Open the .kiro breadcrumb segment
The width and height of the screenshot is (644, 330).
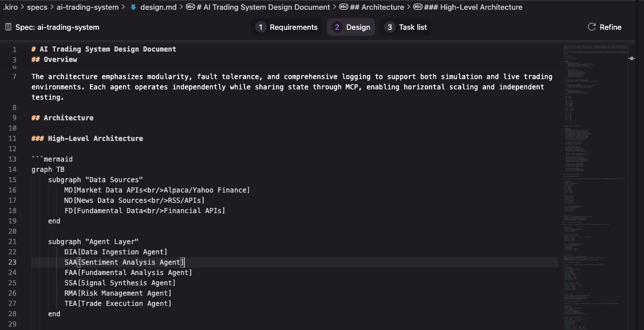click(x=10, y=7)
